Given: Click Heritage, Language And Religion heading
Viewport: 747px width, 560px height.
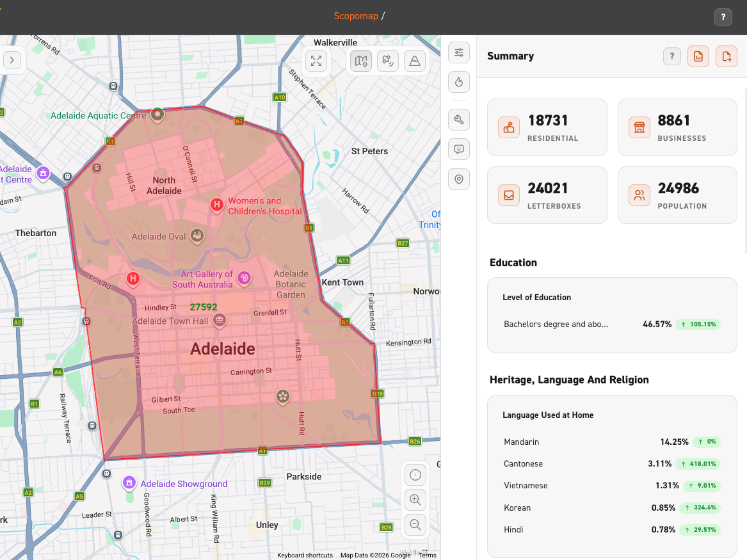Looking at the screenshot, I should tap(569, 380).
